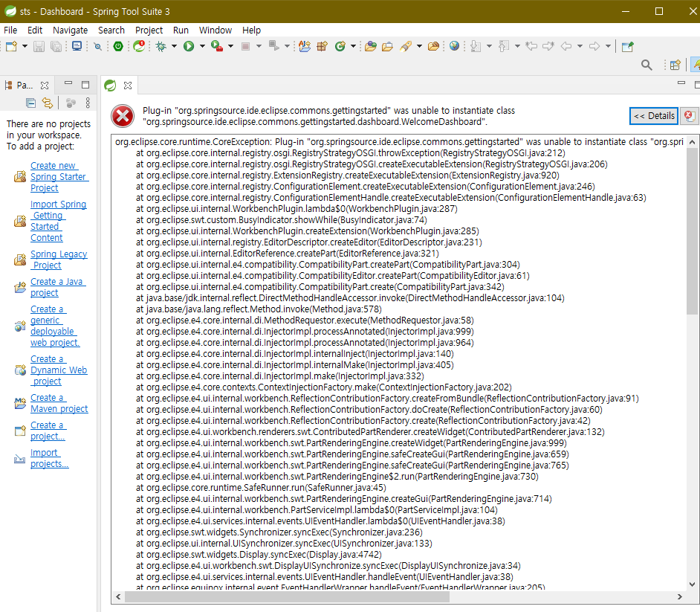
Task: Click the New AspectJ (AJ) icon
Action: pyautogui.click(x=305, y=46)
